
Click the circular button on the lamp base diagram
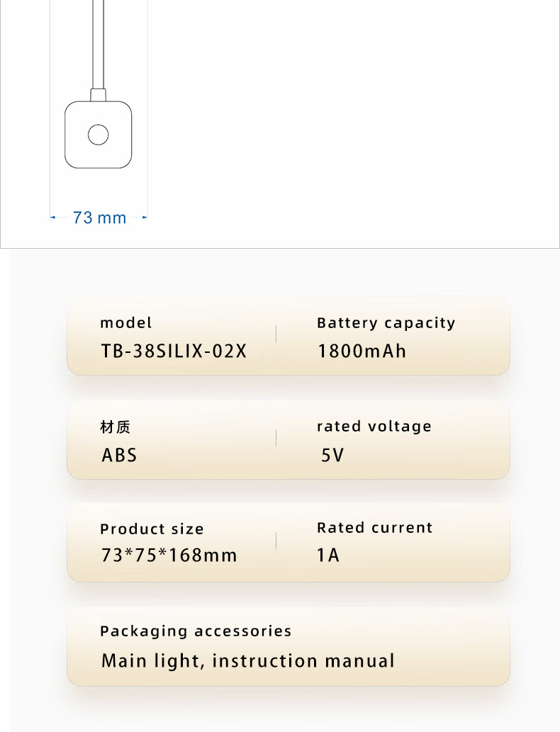coord(98,135)
